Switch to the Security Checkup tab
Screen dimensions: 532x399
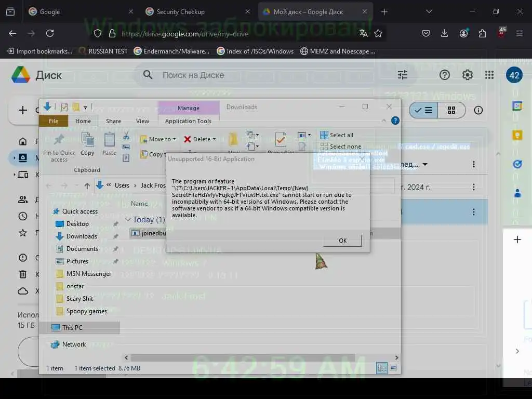198,11
